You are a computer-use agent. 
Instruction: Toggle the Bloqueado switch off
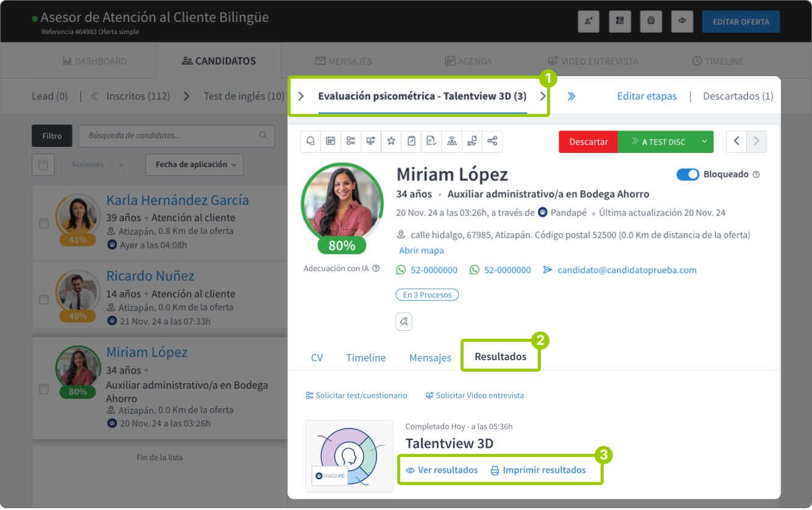[688, 174]
